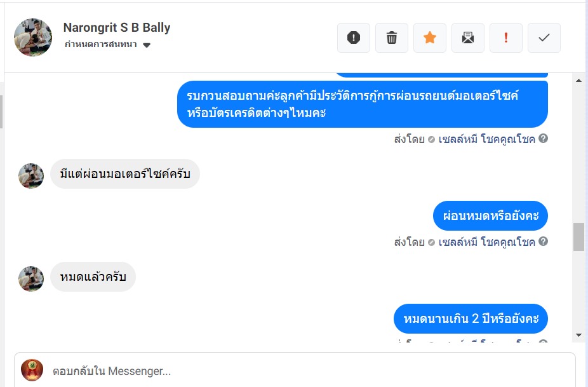This screenshot has height=387, width=588.
Task: Click the avatar beside "หมดแล้วครับ"
Action: coord(31,279)
